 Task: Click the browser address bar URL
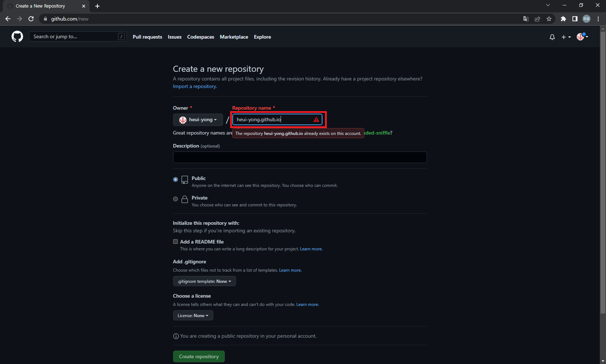tap(70, 19)
